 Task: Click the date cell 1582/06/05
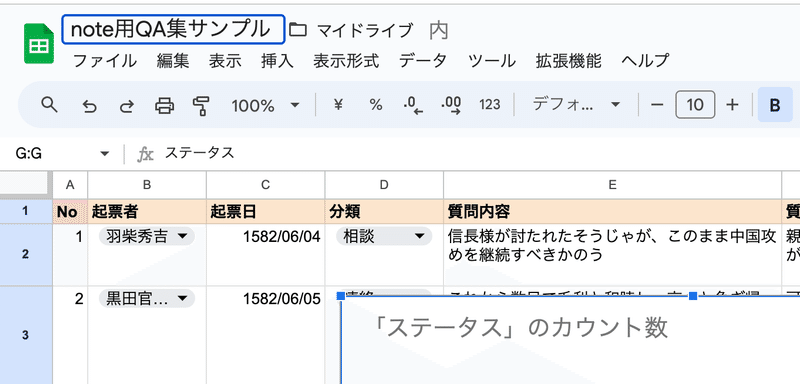coord(265,335)
